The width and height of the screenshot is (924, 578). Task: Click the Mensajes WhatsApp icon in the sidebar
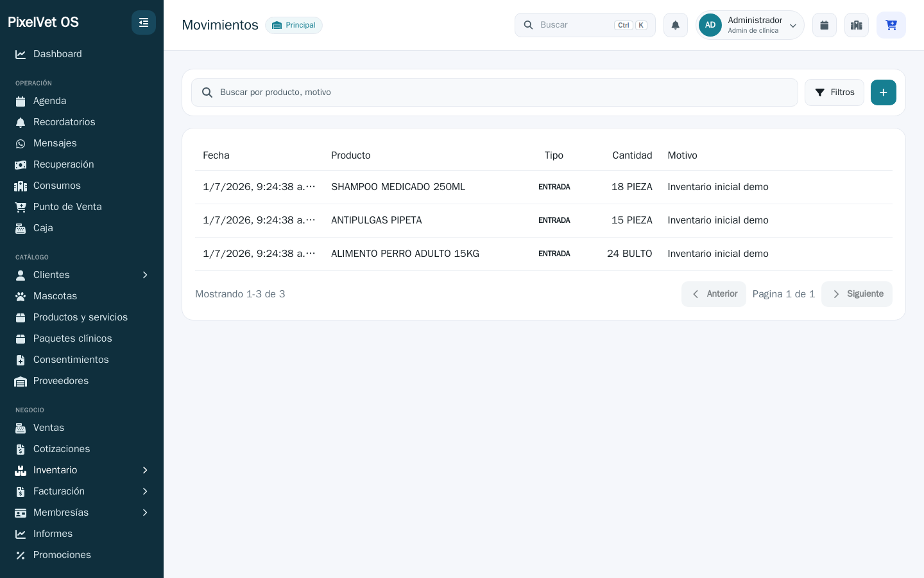click(21, 144)
